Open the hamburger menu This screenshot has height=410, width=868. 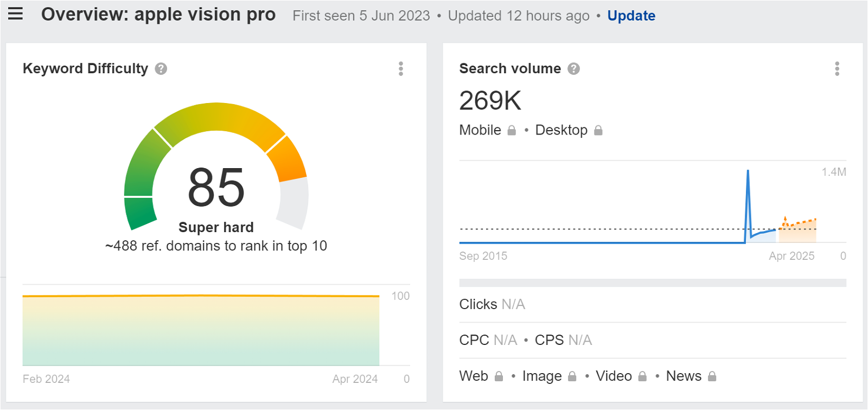point(16,14)
